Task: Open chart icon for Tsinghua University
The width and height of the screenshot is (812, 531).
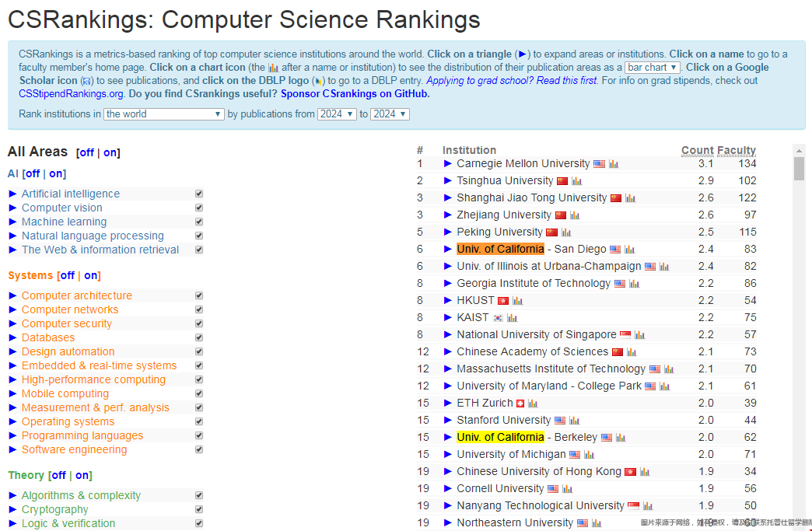Action: [577, 181]
